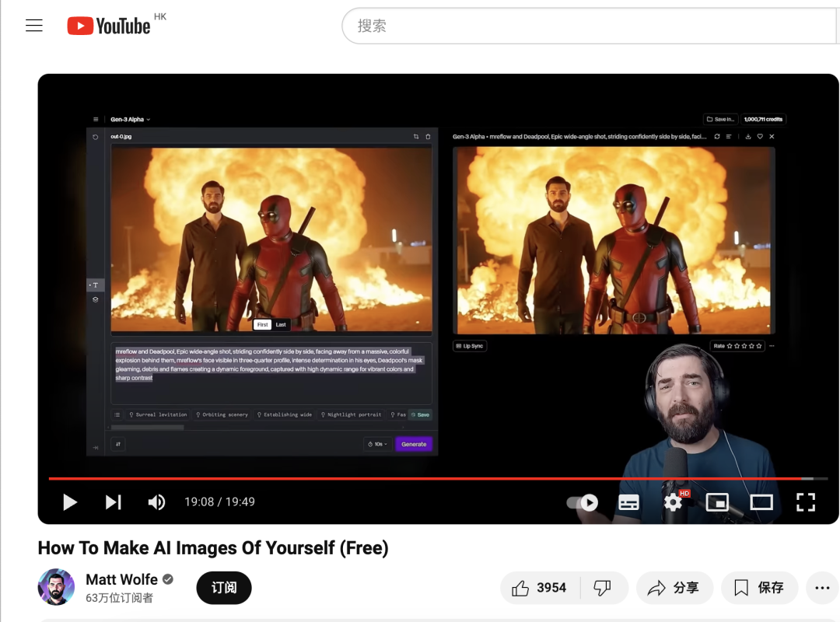
Task: Choose the Orbiting scenery preset
Action: [x=222, y=414]
